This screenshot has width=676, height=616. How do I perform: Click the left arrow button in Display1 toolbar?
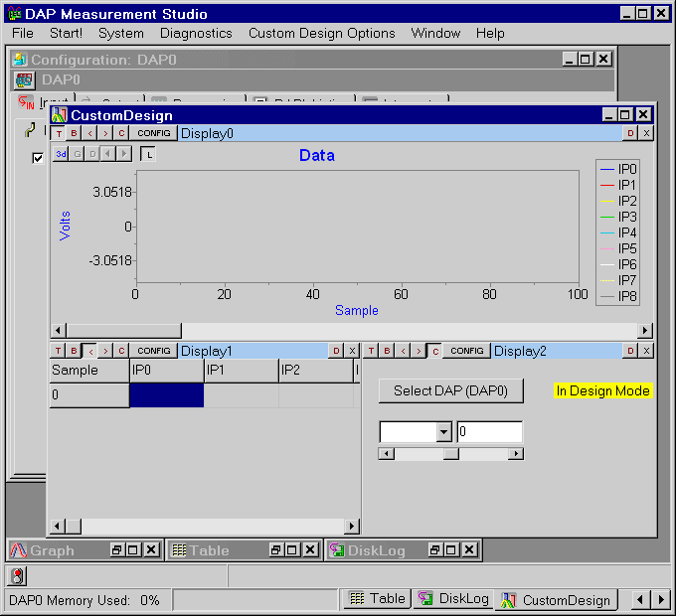click(x=89, y=351)
